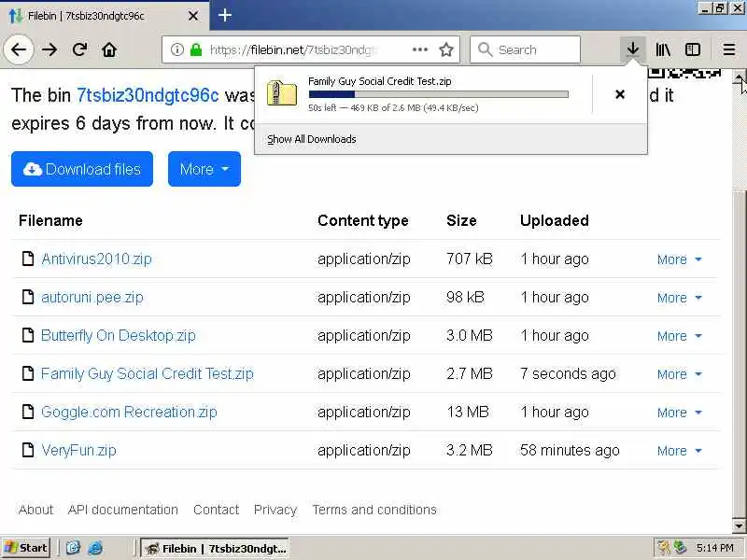Viewport: 747px width, 560px height.
Task: Open a new browser tab
Action: click(x=225, y=16)
